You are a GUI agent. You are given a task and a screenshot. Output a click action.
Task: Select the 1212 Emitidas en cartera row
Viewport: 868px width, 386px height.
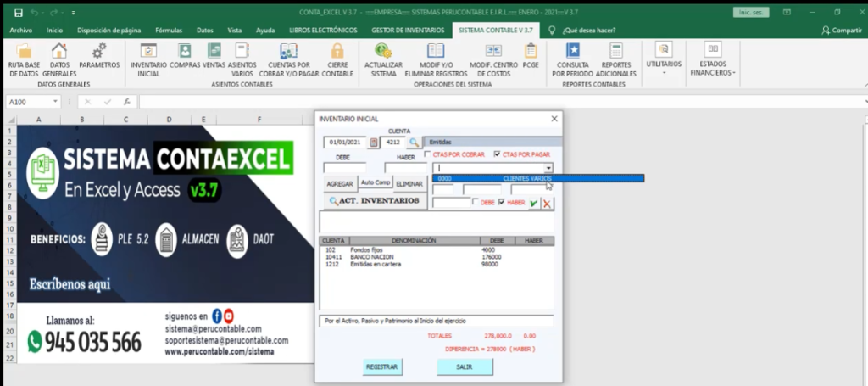pyautogui.click(x=437, y=264)
